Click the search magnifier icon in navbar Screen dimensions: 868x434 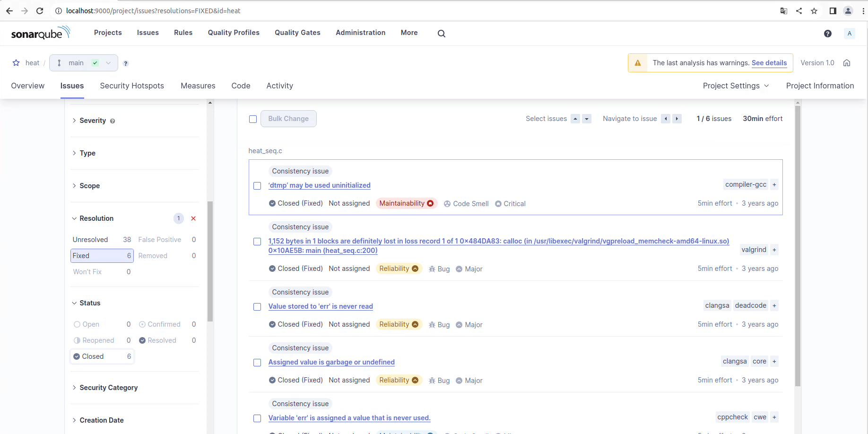point(441,33)
